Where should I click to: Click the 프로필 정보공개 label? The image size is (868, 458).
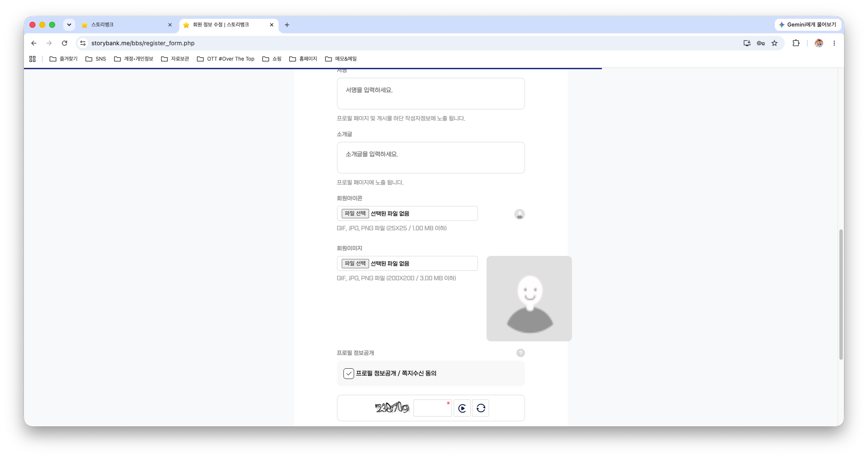click(355, 353)
